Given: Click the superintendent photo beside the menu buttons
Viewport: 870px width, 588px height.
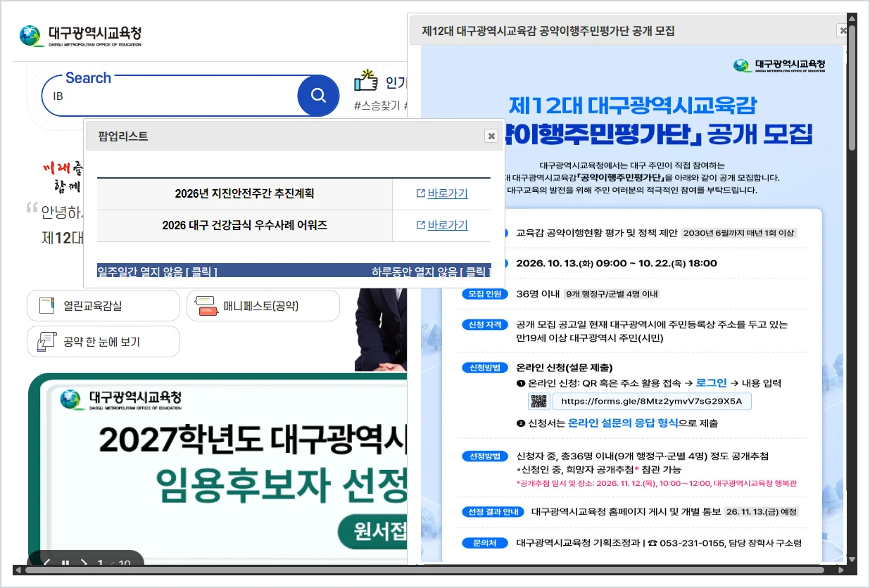Looking at the screenshot, I should click(381, 329).
